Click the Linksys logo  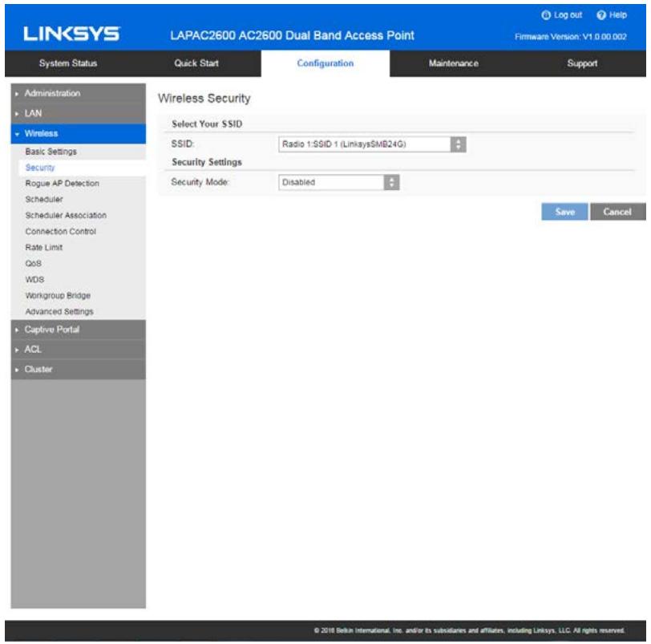click(72, 34)
